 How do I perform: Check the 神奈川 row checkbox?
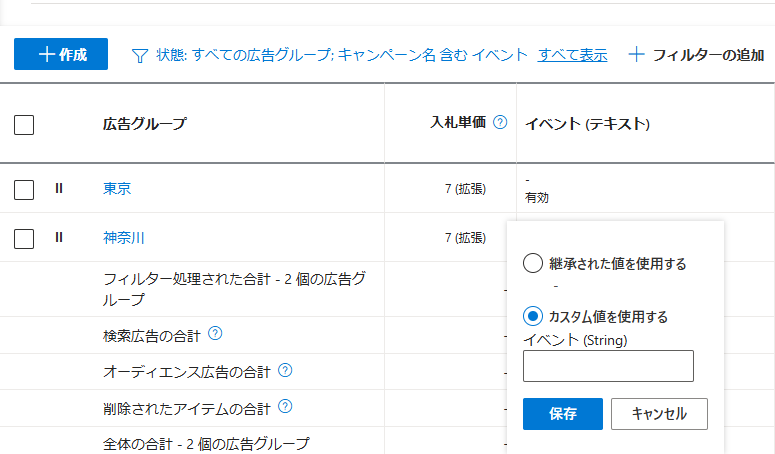click(x=25, y=239)
